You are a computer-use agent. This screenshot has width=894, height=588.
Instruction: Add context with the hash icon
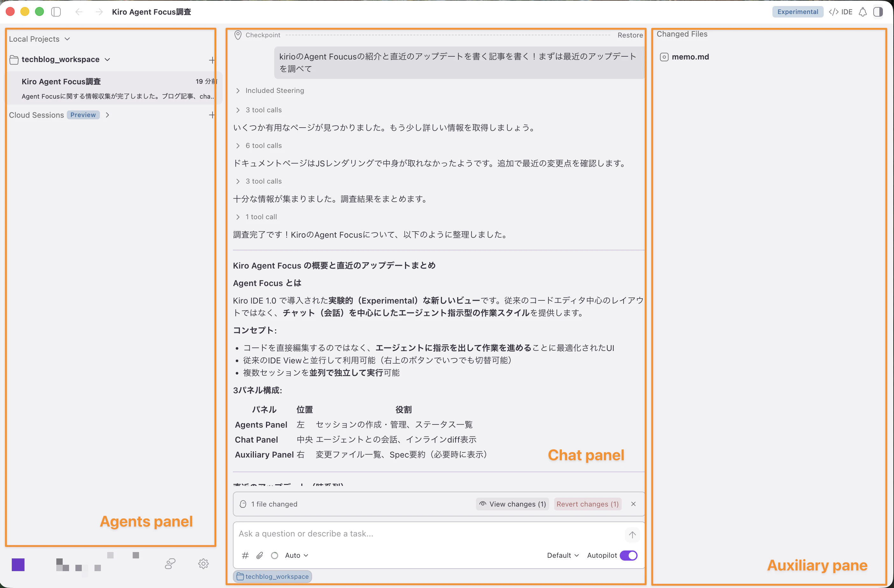245,556
